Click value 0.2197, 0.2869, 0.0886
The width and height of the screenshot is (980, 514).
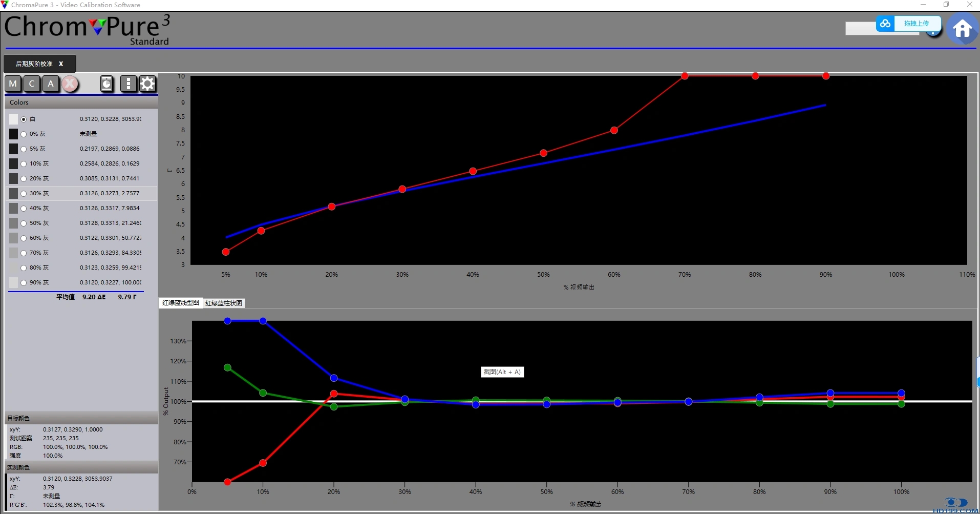(110, 149)
